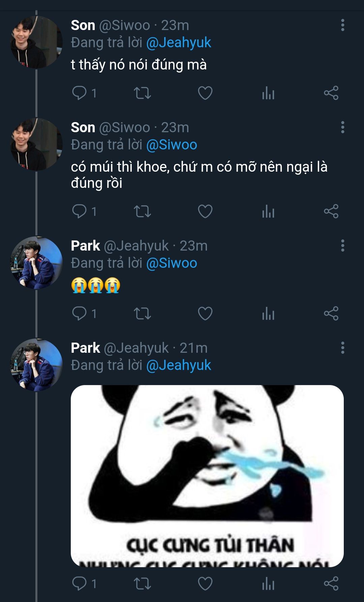The image size is (364, 602).
Task: Open Son's profile picture on first tweet
Action: tap(36, 42)
